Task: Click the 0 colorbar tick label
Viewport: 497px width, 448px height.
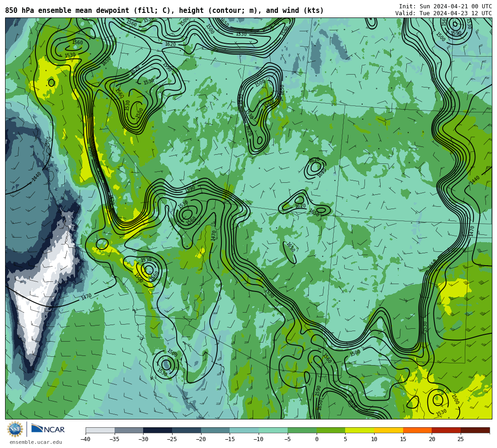Action: tap(317, 439)
